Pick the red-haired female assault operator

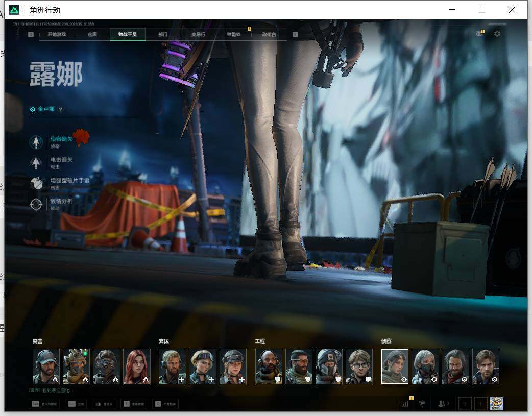[x=137, y=366]
